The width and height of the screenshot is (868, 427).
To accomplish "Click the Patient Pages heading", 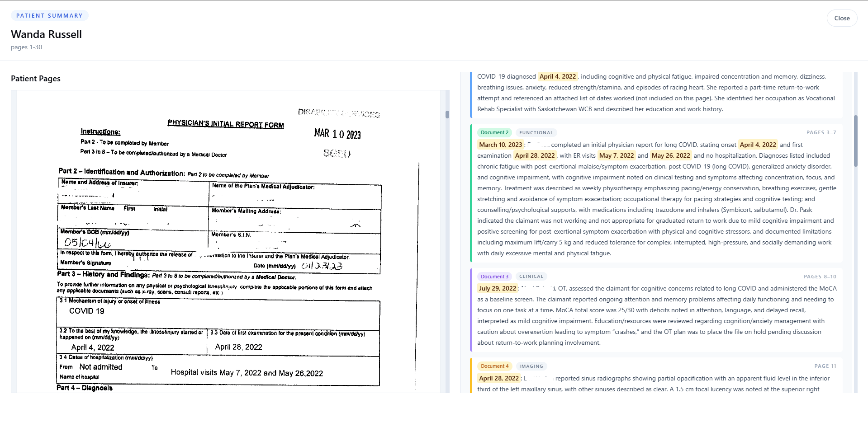I will (36, 79).
